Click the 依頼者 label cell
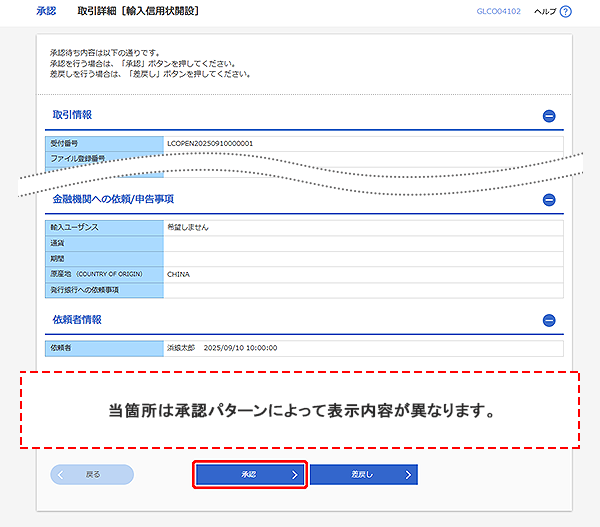The height and width of the screenshot is (527, 600). (104, 348)
